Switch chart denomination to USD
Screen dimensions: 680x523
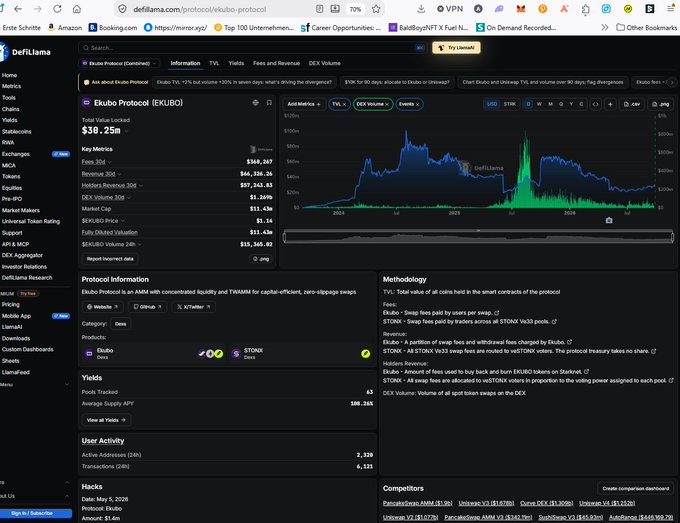[x=492, y=104]
